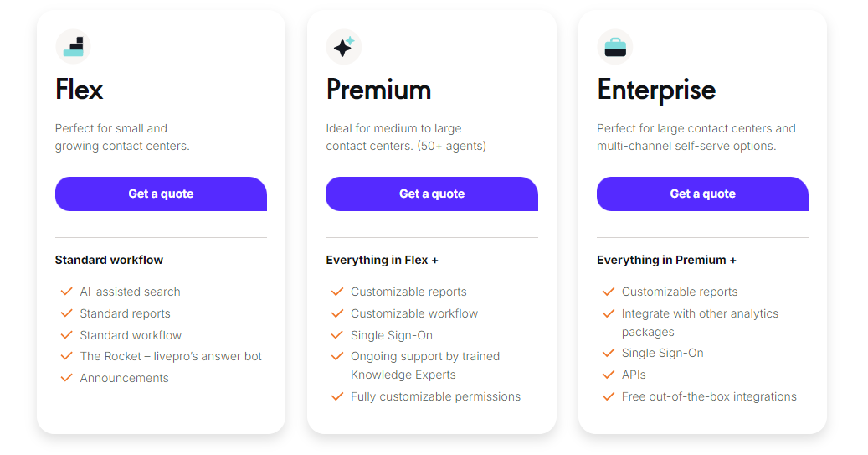This screenshot has height=455, width=868.
Task: Get a quote for Premium plan
Action: 432,194
